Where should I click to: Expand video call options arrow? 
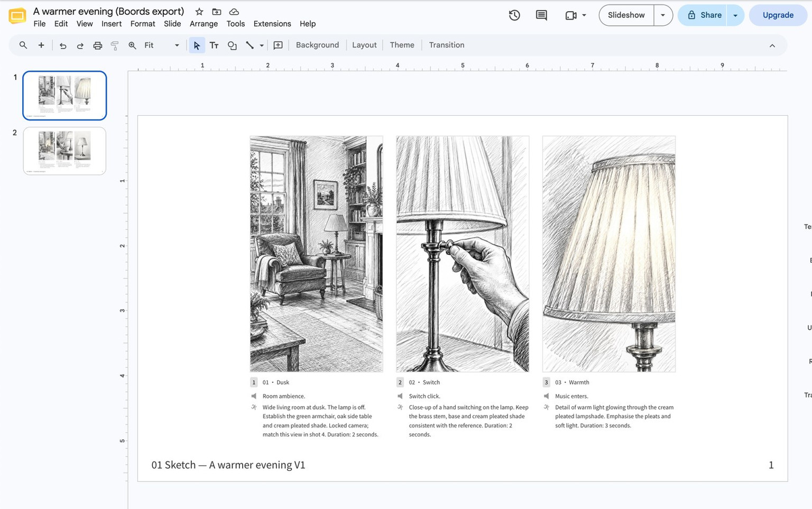tap(584, 15)
